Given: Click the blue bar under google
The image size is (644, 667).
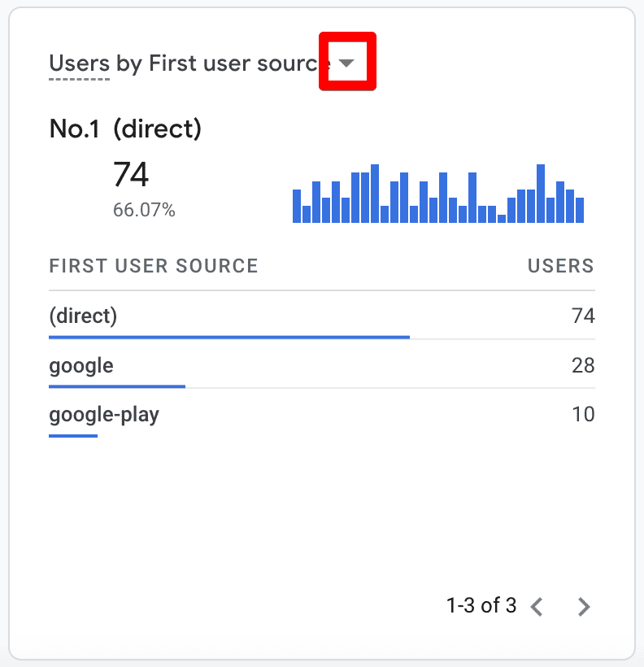Looking at the screenshot, I should 116,385.
